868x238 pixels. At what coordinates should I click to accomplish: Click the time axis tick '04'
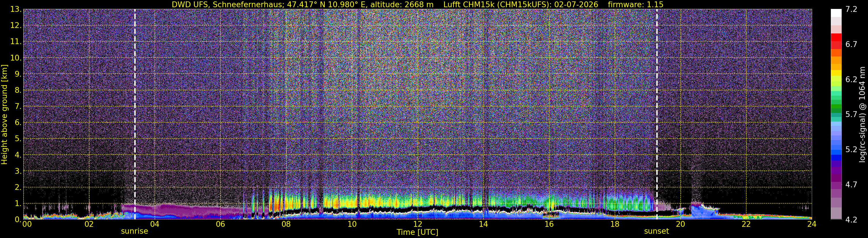click(x=155, y=224)
